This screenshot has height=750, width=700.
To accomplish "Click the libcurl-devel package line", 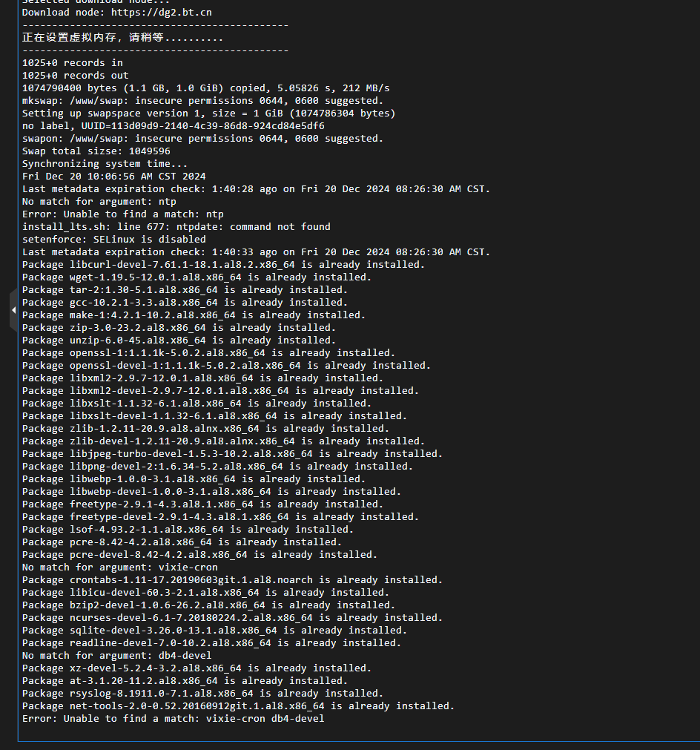I will (223, 265).
